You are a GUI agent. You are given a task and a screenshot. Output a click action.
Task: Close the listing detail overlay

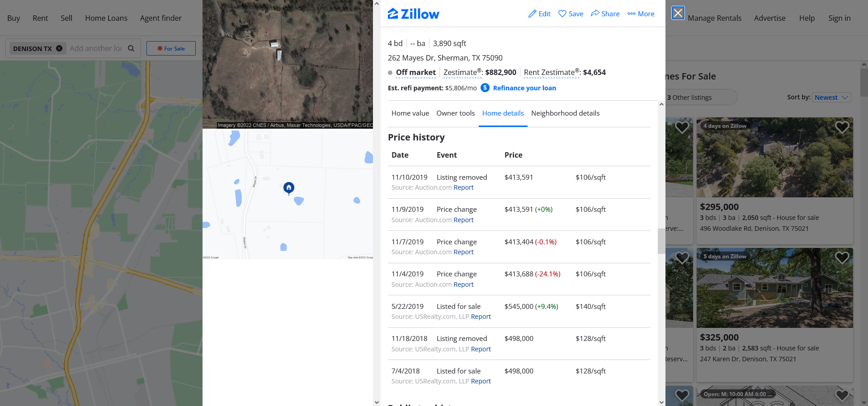click(x=678, y=13)
